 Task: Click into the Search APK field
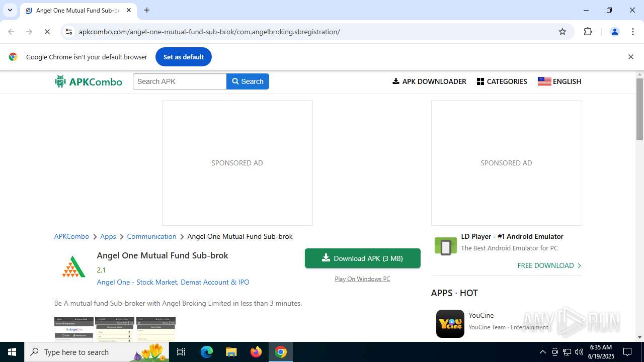[x=180, y=81]
